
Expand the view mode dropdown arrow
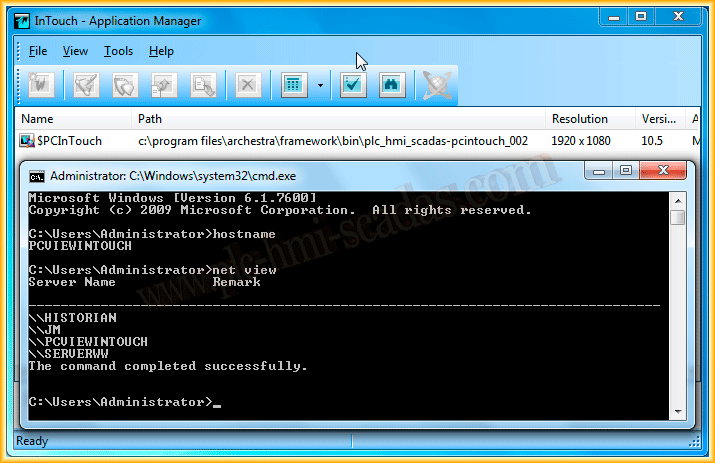[x=320, y=86]
